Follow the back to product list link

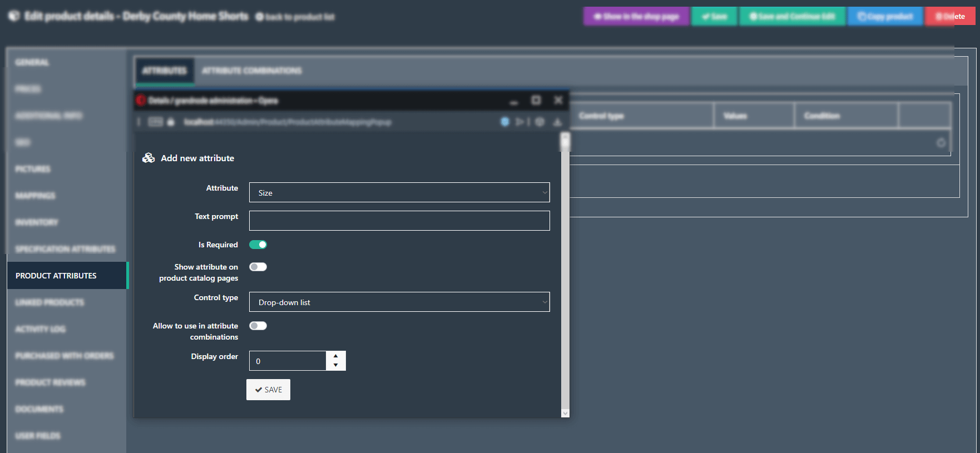(x=295, y=17)
